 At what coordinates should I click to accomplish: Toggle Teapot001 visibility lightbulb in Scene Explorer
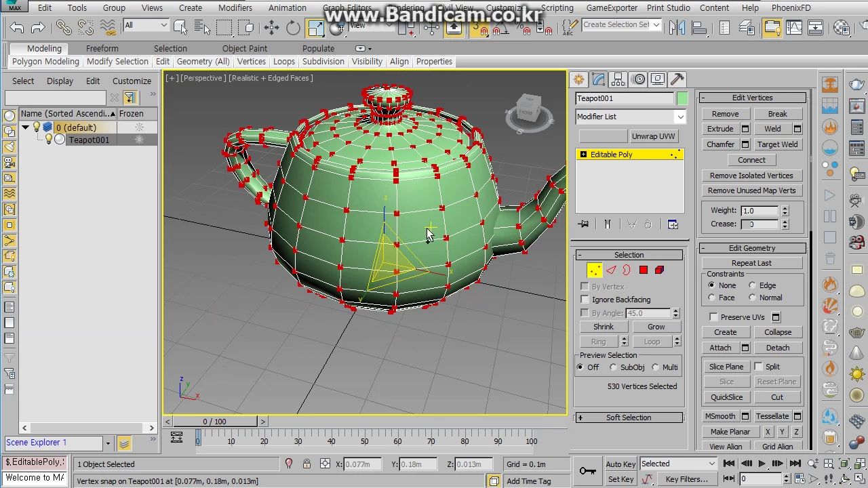49,140
